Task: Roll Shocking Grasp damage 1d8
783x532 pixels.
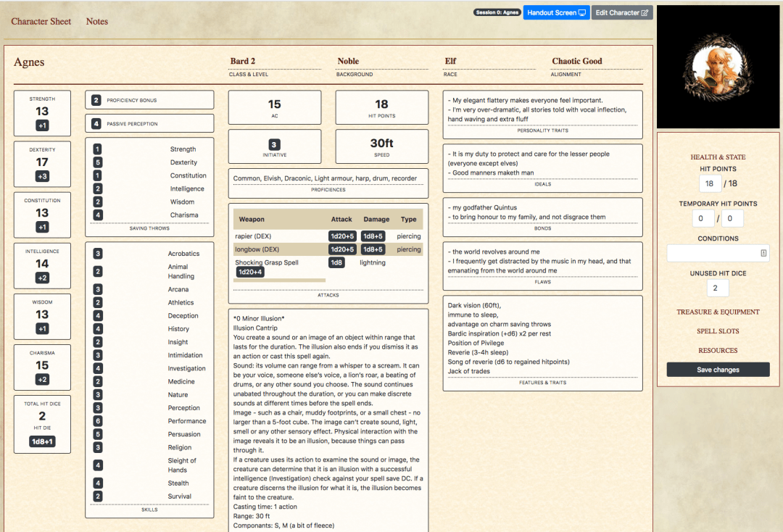Action: click(x=337, y=262)
